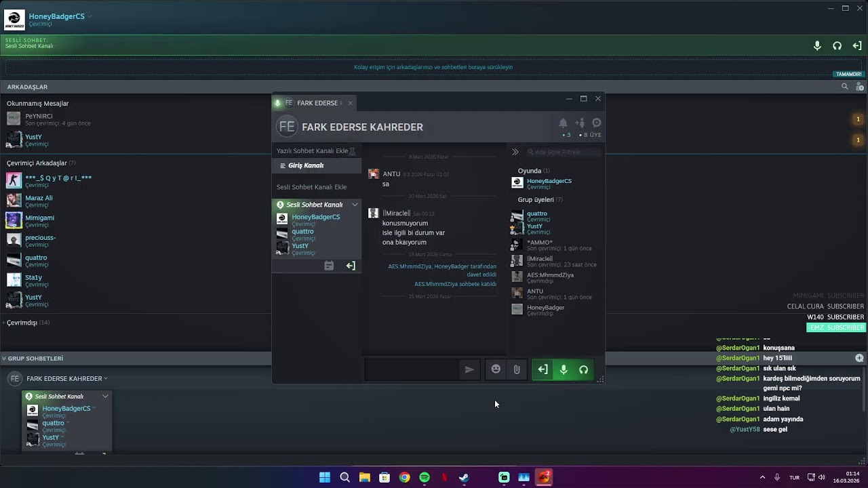Search friends with the magnifier icon
The image size is (868, 488).
click(x=844, y=87)
